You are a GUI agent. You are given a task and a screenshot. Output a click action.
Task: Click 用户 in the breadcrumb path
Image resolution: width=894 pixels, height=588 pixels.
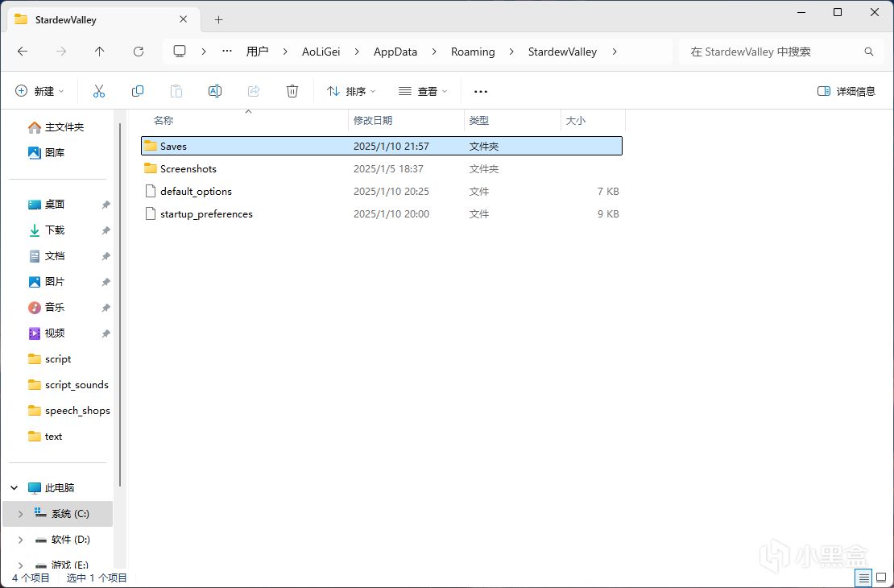pyautogui.click(x=257, y=52)
